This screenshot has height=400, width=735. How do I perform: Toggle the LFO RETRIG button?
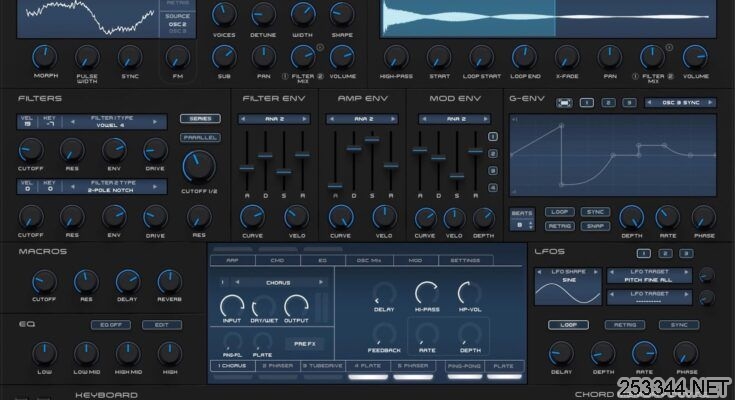(x=625, y=325)
